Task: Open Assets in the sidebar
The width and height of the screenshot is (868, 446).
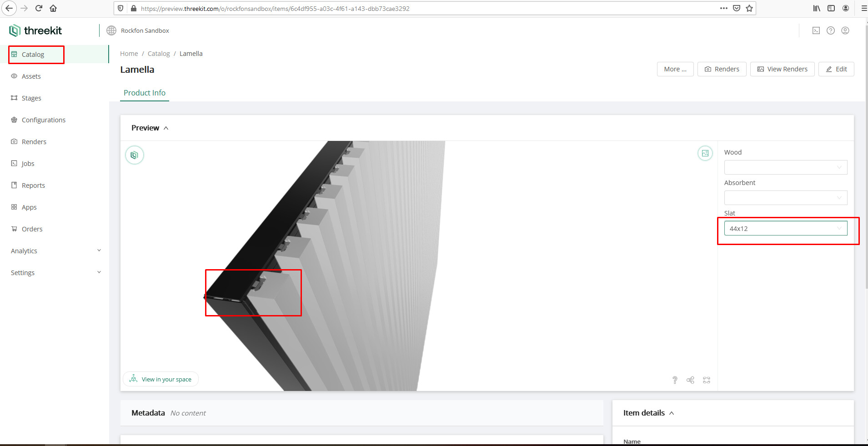Action: [x=31, y=76]
